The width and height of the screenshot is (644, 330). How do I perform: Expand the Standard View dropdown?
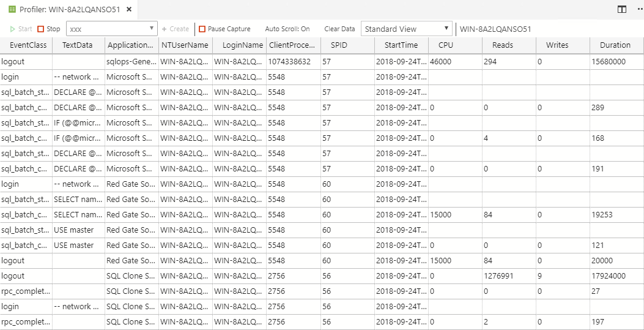pos(406,29)
